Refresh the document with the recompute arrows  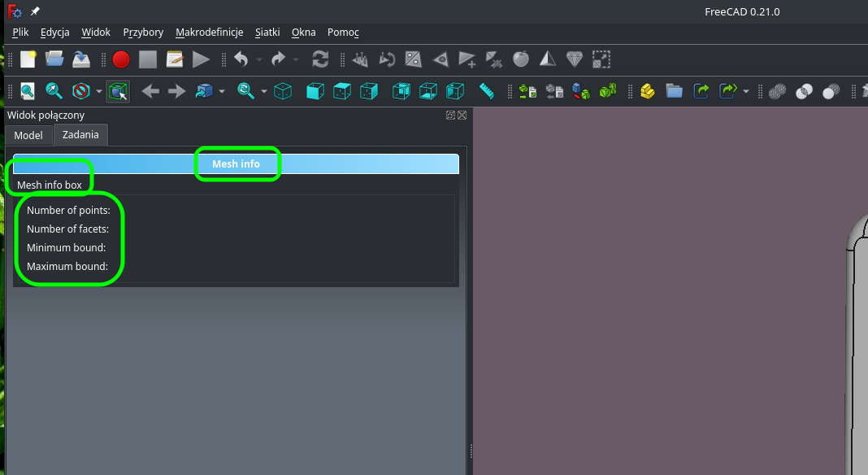click(x=320, y=59)
